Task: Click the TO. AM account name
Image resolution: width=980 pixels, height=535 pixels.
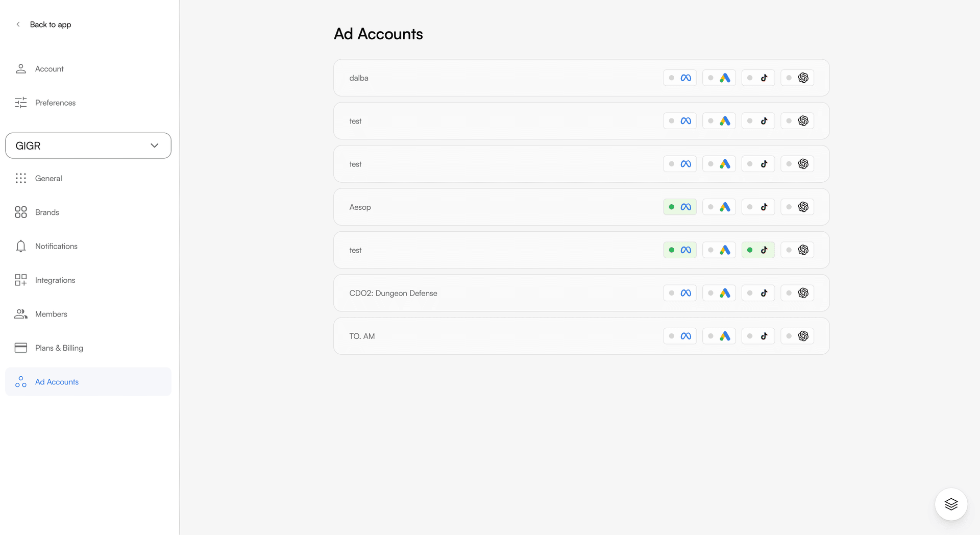Action: pyautogui.click(x=362, y=336)
